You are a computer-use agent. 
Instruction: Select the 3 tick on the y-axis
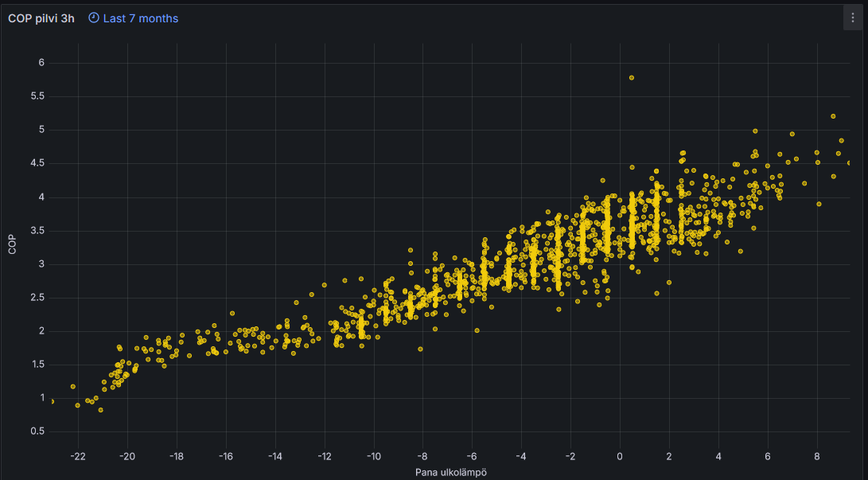click(x=41, y=264)
